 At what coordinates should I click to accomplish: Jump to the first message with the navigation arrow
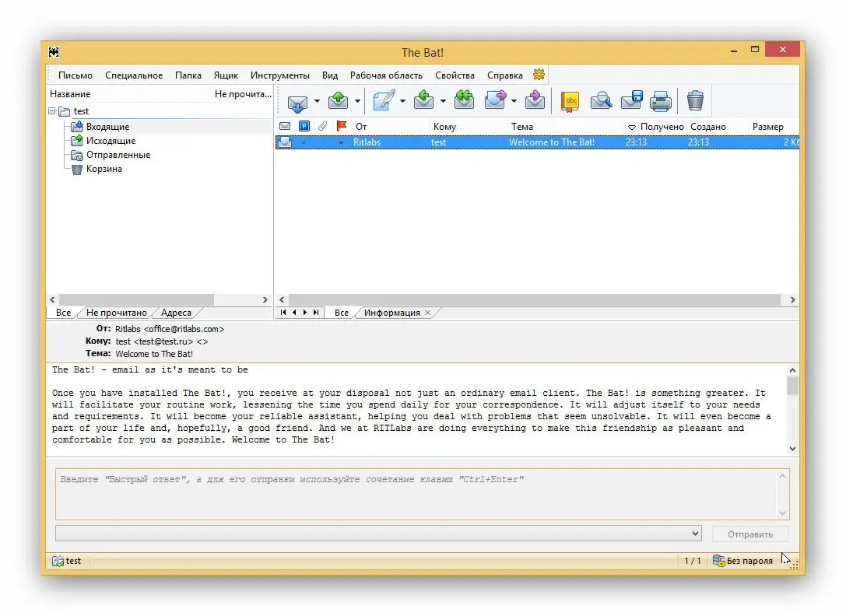click(283, 313)
